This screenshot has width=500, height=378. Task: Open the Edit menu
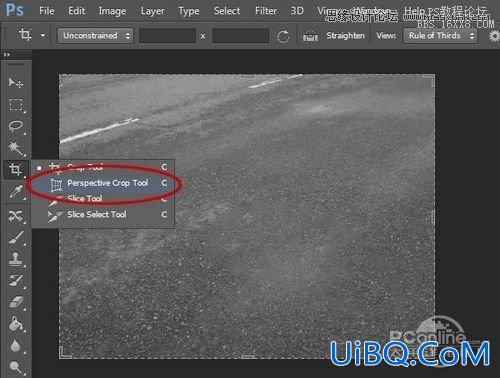77,11
